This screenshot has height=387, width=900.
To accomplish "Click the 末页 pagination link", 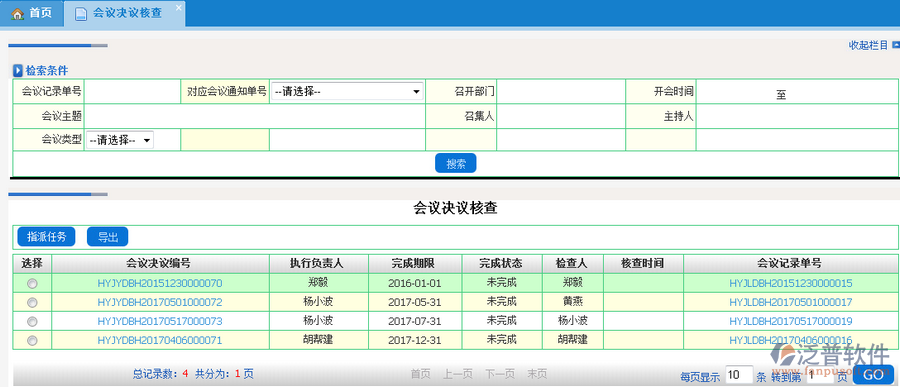I will [537, 374].
